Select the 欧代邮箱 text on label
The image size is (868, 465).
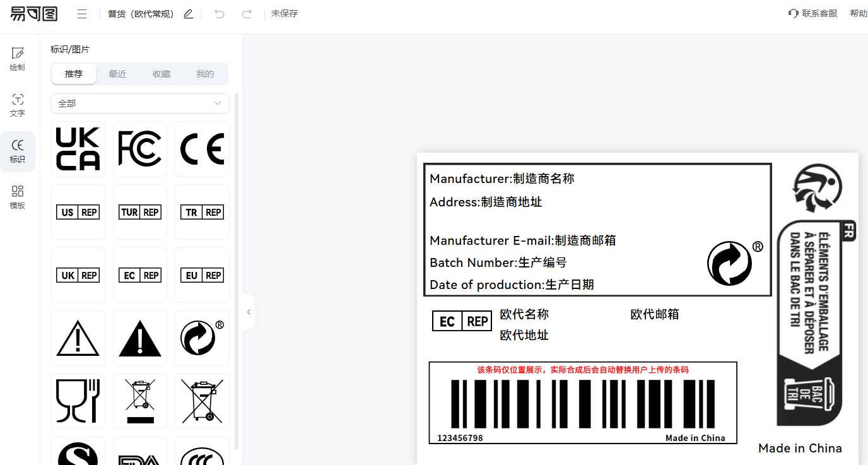pos(655,314)
